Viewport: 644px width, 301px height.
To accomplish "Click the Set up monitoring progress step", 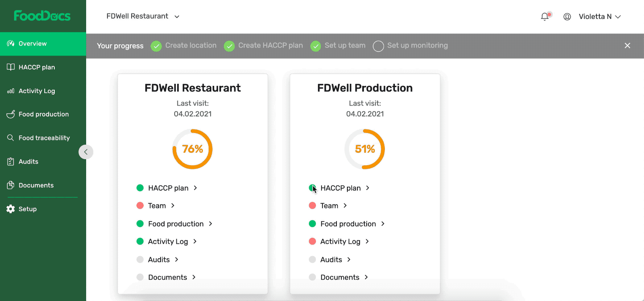I will [417, 46].
